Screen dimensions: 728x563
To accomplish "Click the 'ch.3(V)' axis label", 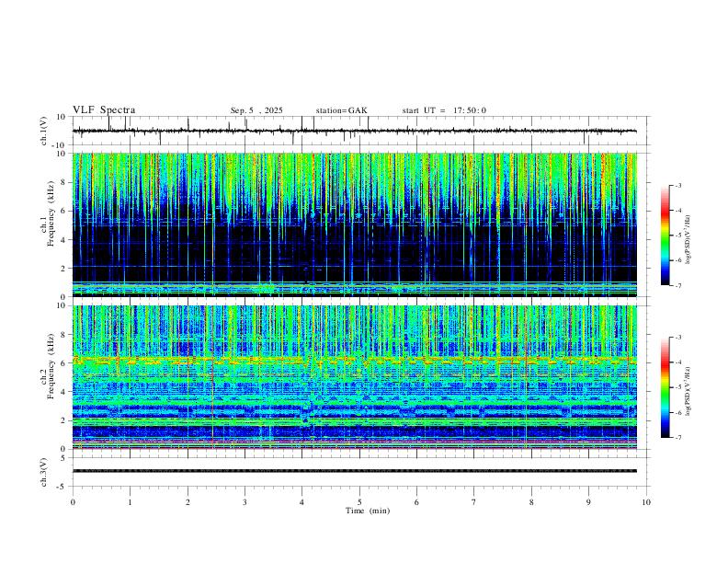I will [x=44, y=472].
